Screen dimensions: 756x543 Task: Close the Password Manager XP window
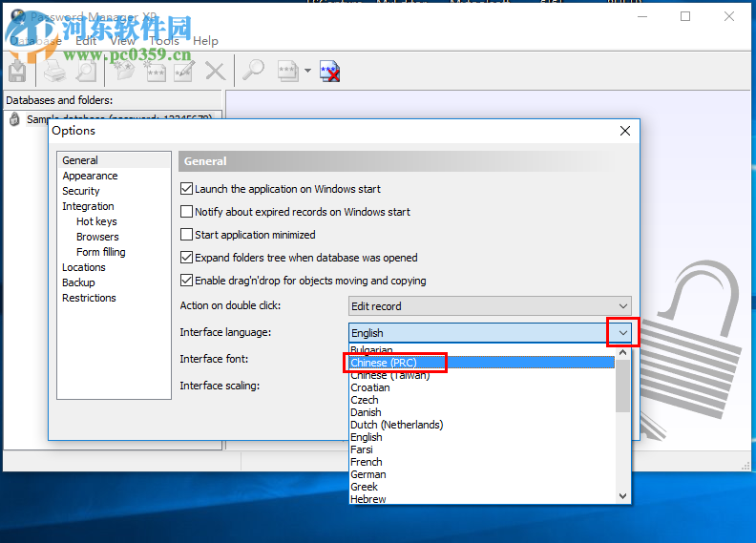pos(729,16)
